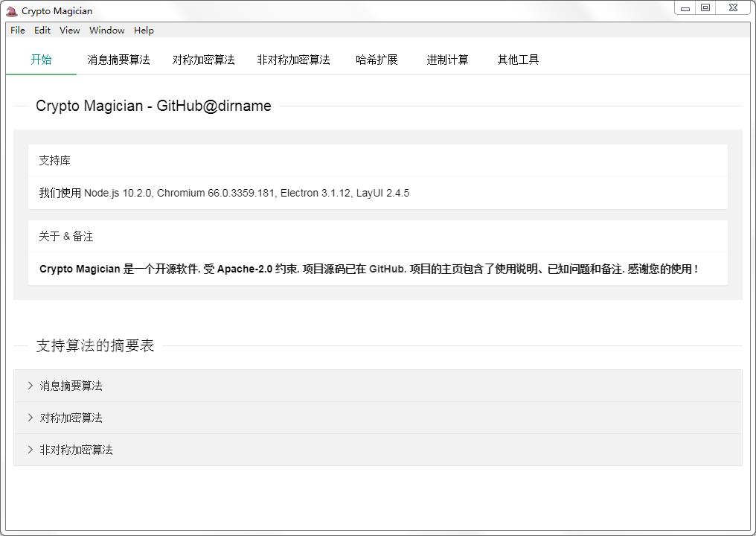Open the Window menu

tap(106, 30)
